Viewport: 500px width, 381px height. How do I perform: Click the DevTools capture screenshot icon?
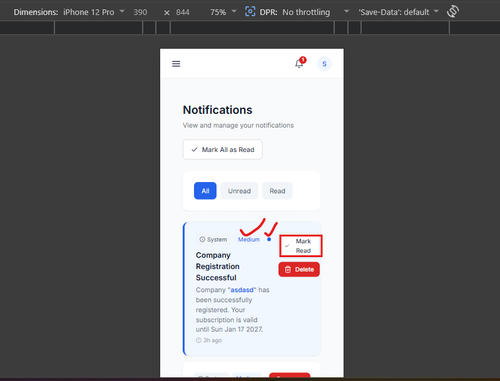(x=250, y=12)
